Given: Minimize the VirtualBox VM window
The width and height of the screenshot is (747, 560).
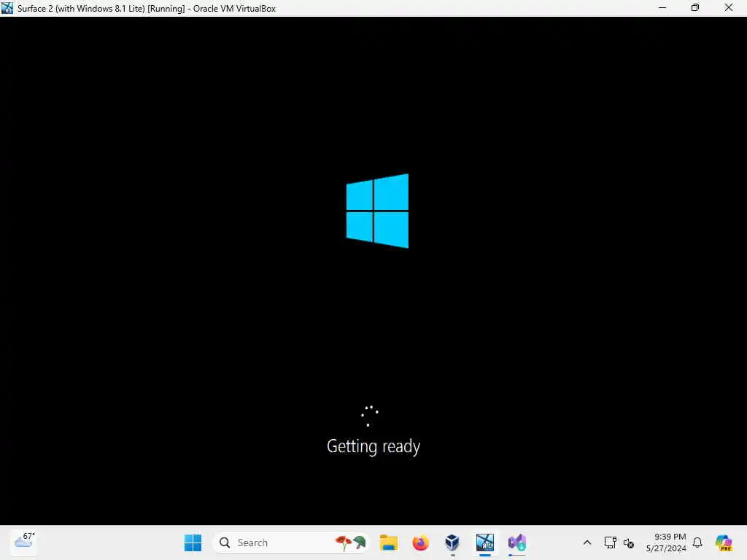Looking at the screenshot, I should click(x=662, y=8).
